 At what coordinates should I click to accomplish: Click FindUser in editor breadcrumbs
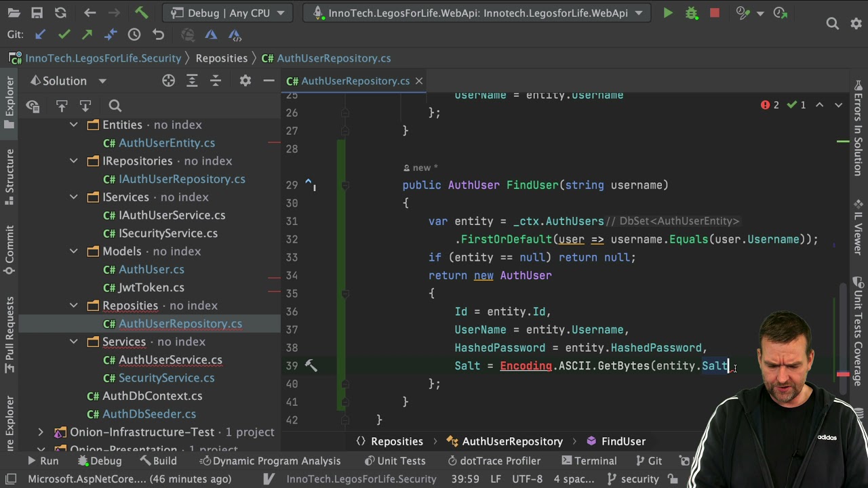point(616,441)
